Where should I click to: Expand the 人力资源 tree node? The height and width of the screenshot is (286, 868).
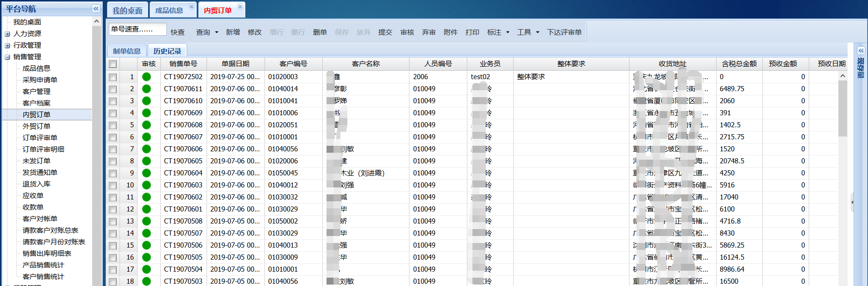pyautogui.click(x=7, y=34)
